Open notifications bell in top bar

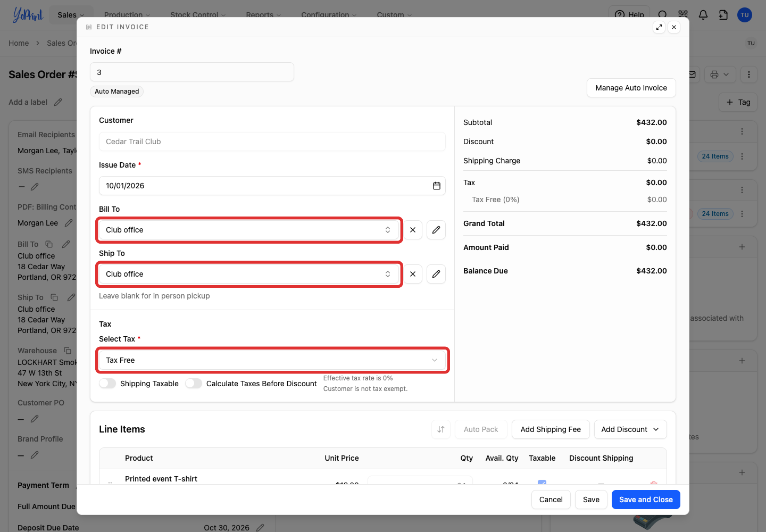703,15
